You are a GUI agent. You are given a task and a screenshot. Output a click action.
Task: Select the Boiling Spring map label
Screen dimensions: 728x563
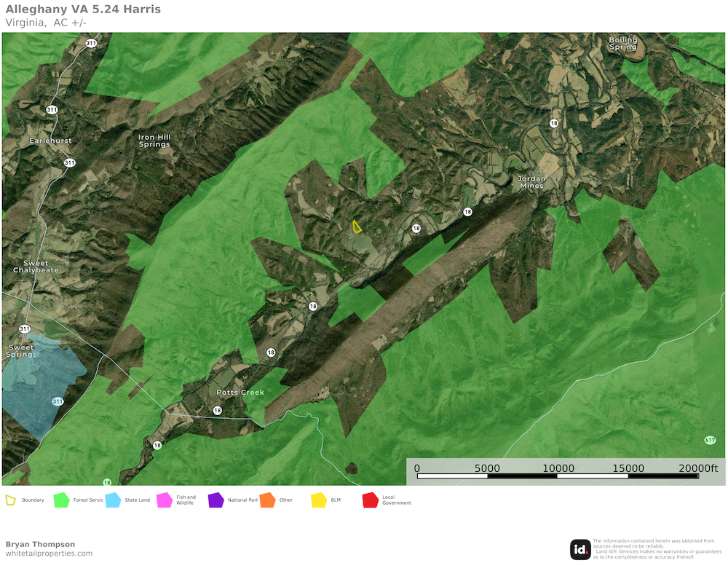pos(622,44)
